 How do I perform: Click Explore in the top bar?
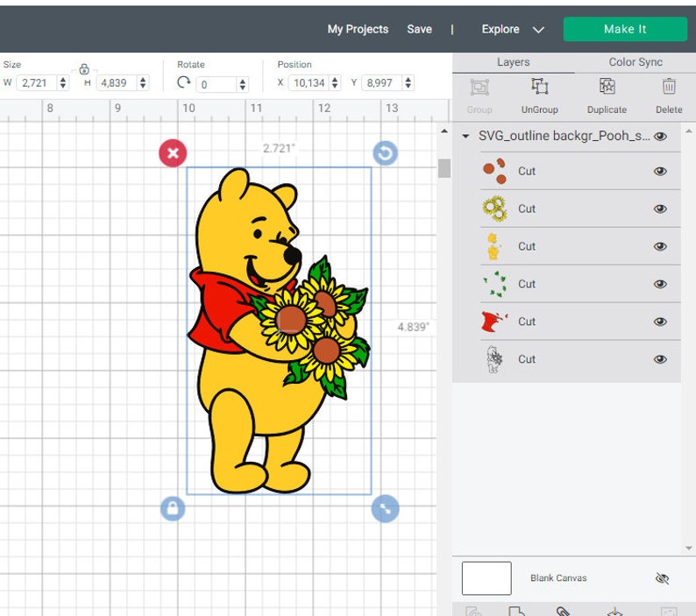click(x=501, y=29)
